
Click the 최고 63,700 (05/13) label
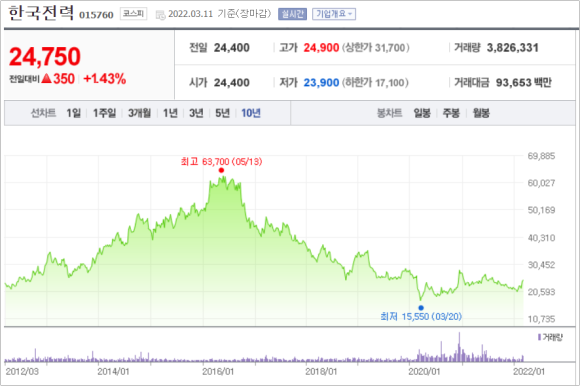[221, 162]
